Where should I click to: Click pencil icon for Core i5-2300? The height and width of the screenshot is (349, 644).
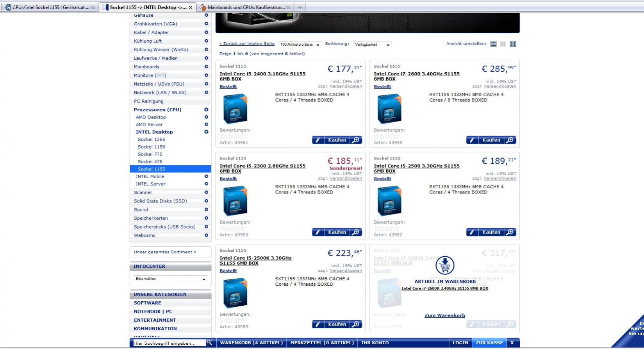click(x=318, y=232)
